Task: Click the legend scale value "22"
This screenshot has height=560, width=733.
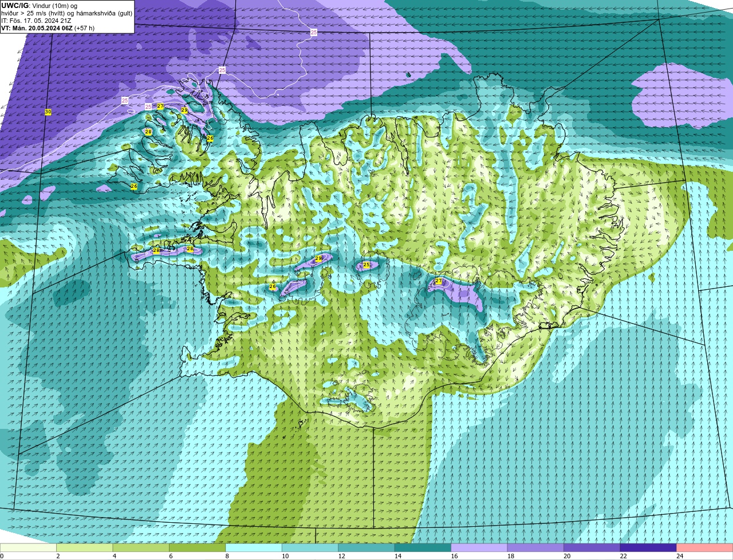Action: tap(623, 556)
